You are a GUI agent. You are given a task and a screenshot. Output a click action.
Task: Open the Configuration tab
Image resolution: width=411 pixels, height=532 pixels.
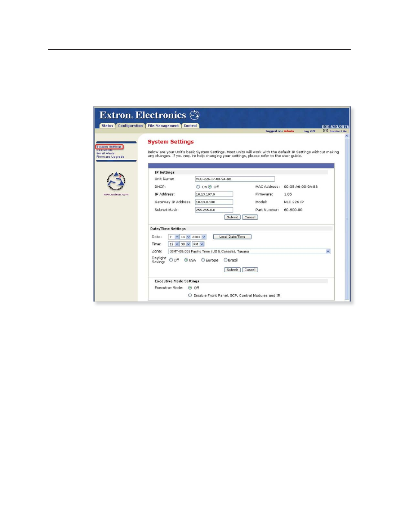point(130,126)
